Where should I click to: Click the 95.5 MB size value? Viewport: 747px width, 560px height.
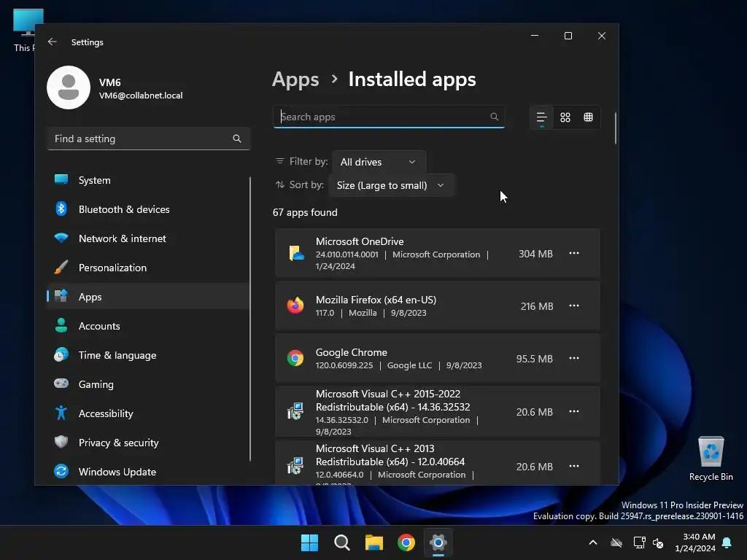point(535,359)
